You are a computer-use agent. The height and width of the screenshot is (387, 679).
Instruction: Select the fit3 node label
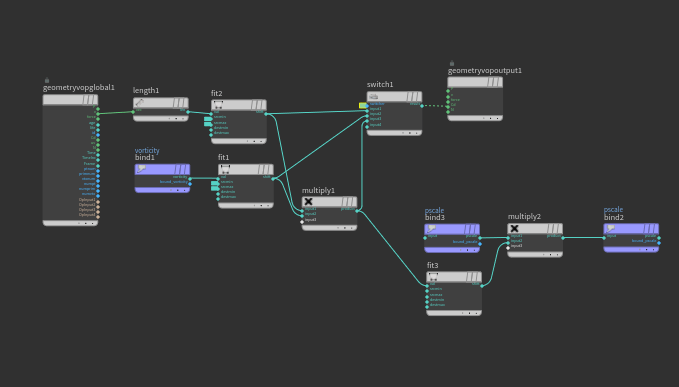coord(432,265)
